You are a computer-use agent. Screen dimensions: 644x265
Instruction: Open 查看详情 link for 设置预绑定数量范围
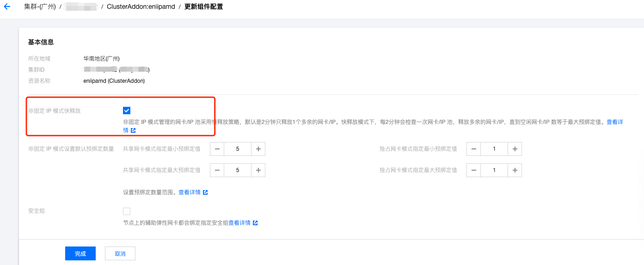click(190, 192)
